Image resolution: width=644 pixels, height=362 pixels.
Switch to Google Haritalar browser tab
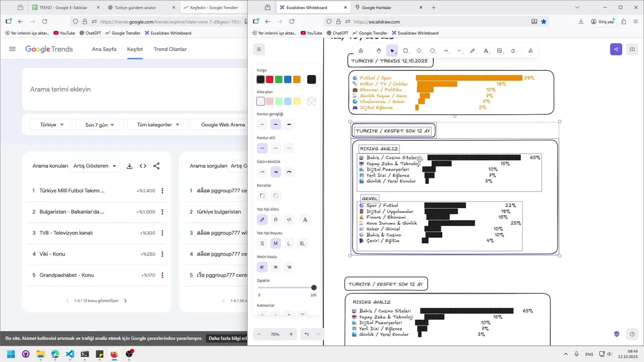pyautogui.click(x=388, y=8)
